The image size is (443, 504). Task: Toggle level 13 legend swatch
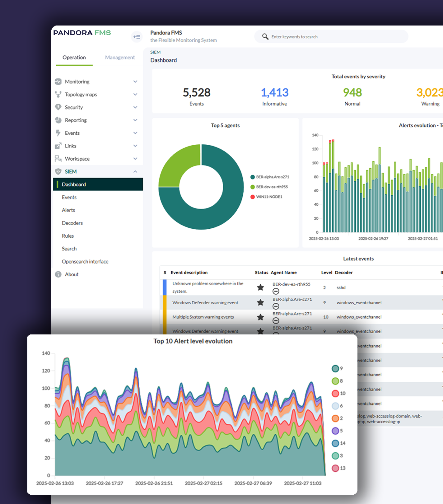(x=335, y=468)
